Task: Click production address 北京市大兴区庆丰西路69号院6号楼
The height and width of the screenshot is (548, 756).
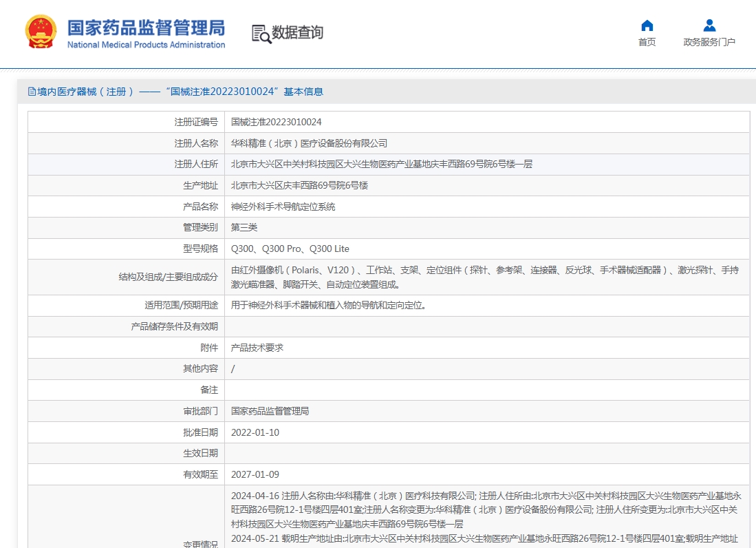Action: pyautogui.click(x=299, y=185)
